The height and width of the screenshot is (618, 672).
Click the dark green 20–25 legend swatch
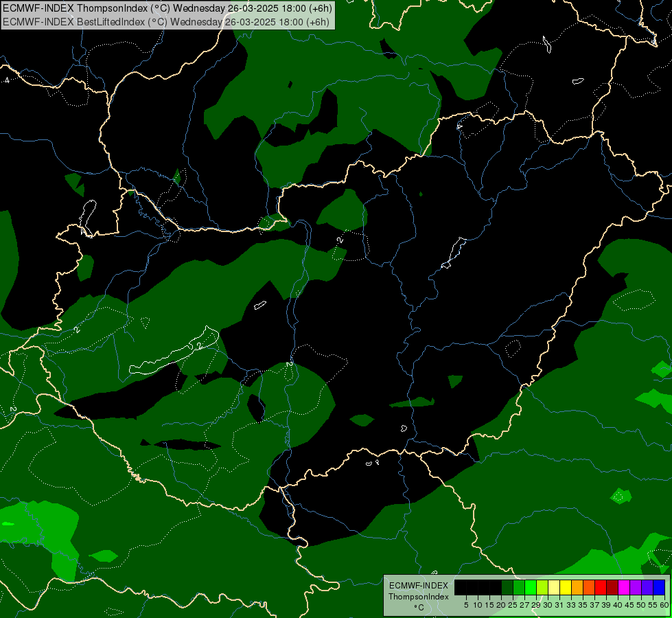[507, 587]
